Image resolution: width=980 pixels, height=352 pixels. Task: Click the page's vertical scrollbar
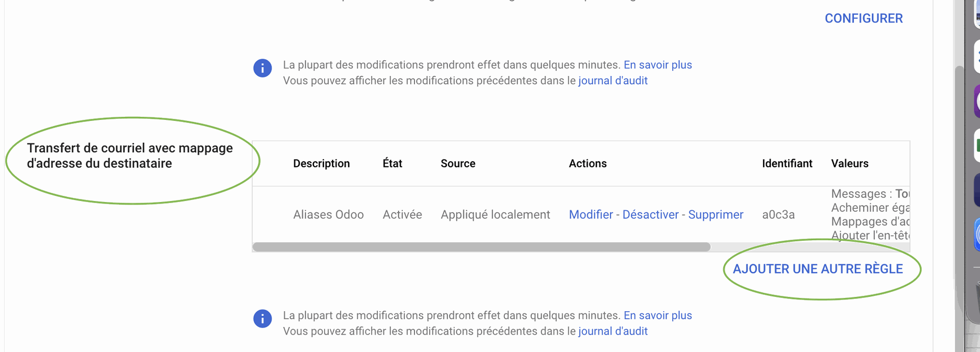pyautogui.click(x=959, y=204)
